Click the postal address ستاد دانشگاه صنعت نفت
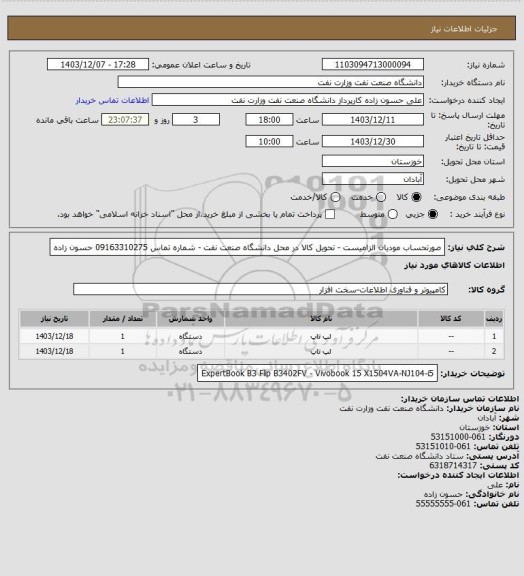Viewport: 524px width, 576px height. click(x=420, y=456)
